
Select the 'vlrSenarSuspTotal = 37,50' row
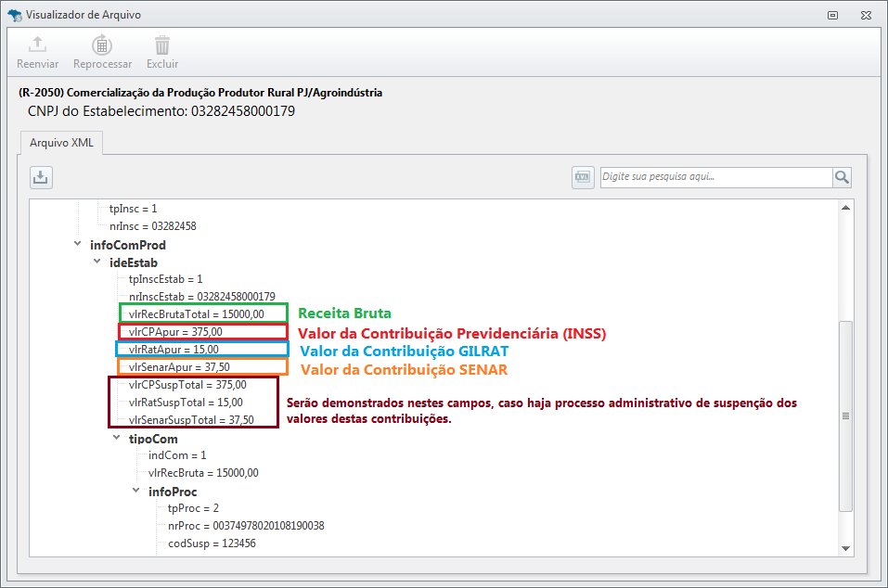[191, 420]
